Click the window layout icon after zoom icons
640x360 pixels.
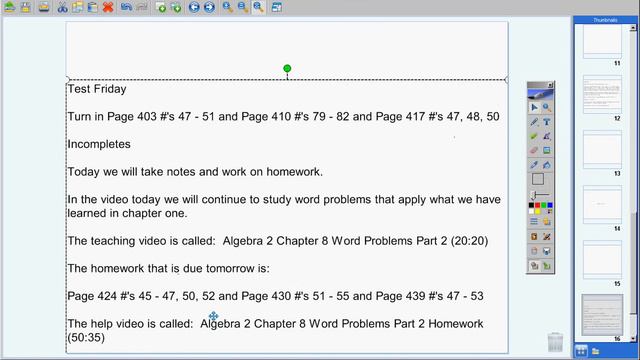[276, 7]
